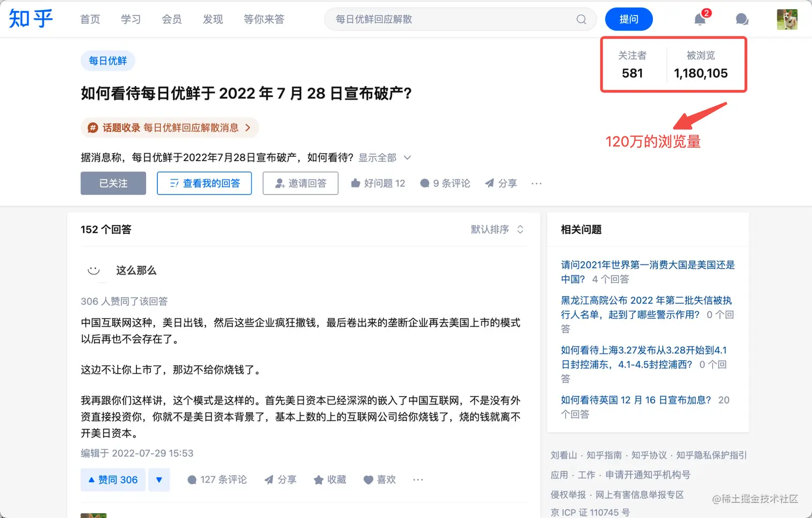Open 知乎隐私保护指引 footer link

[712, 455]
